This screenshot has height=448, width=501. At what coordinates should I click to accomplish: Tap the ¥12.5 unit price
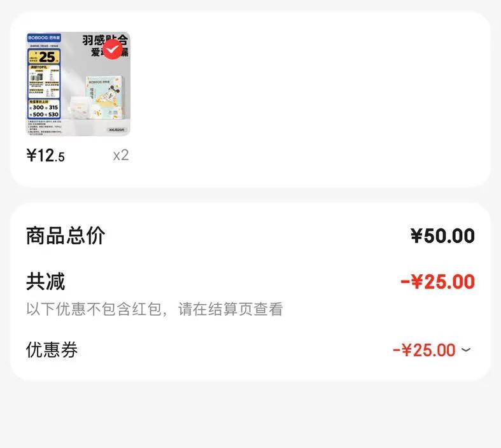tap(45, 155)
